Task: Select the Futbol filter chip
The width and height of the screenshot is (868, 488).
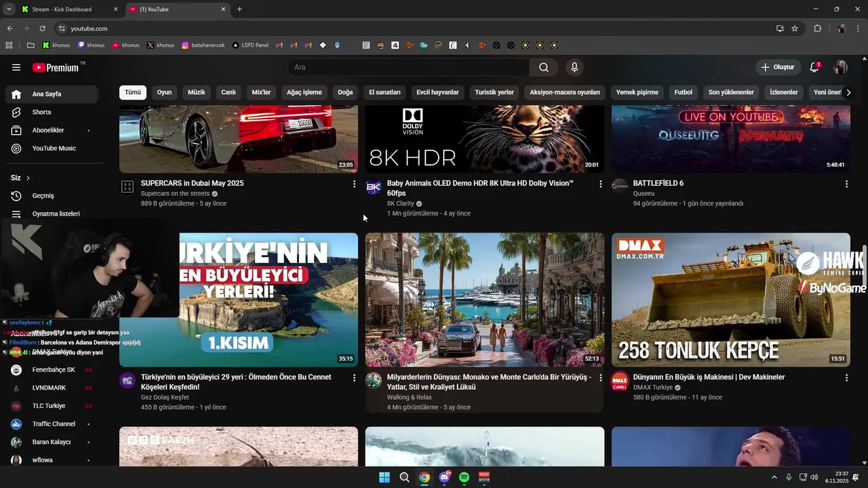Action: point(684,93)
